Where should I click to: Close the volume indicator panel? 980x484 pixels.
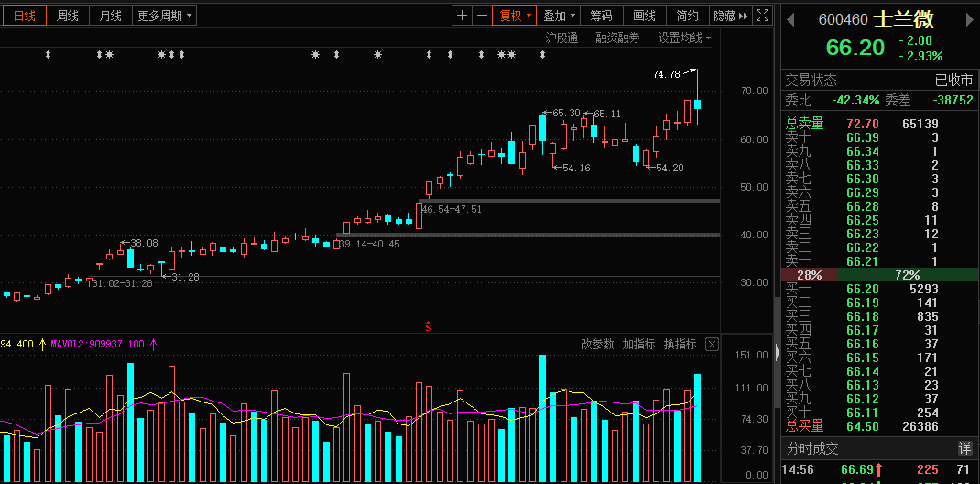(x=712, y=345)
